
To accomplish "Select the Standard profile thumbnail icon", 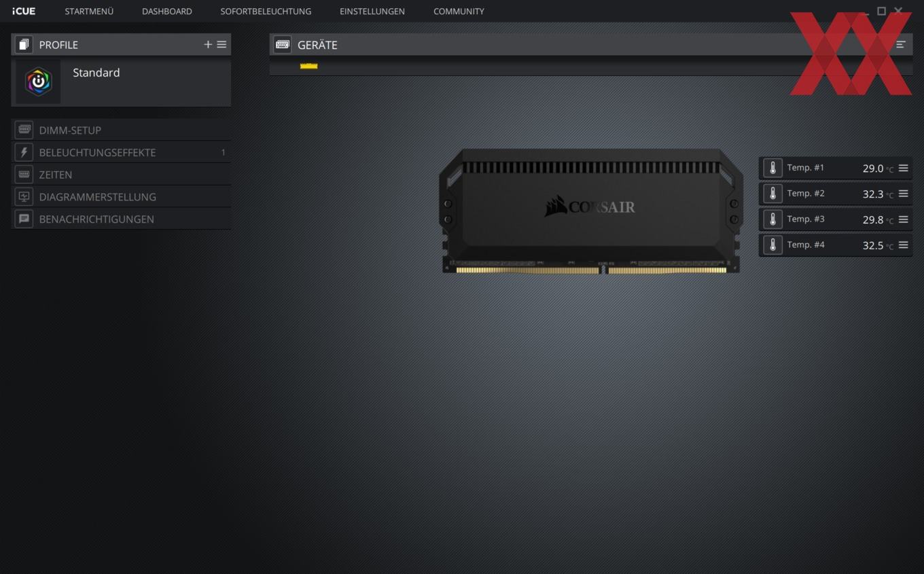I will (x=38, y=82).
